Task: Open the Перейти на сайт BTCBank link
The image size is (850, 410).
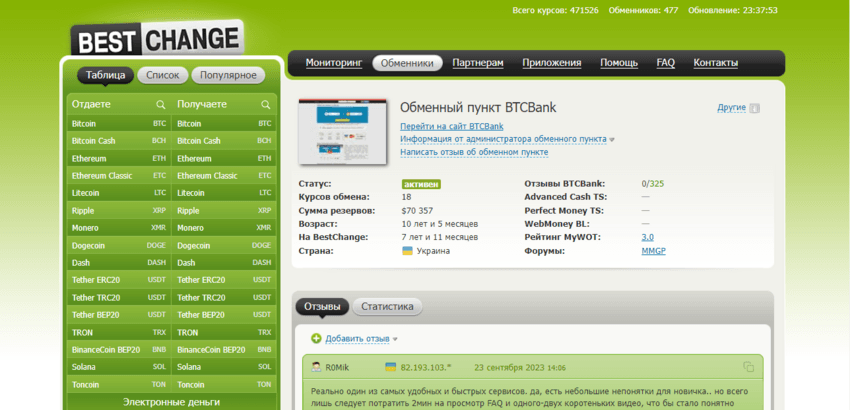Action: click(x=451, y=127)
